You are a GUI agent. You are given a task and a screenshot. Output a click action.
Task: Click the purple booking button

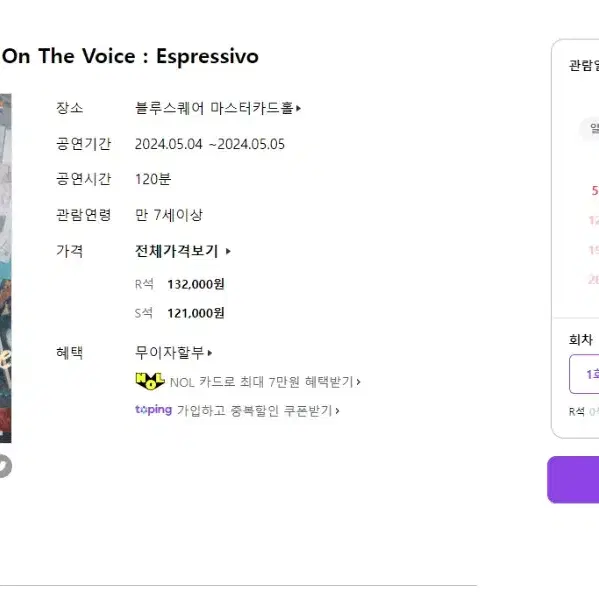[573, 479]
